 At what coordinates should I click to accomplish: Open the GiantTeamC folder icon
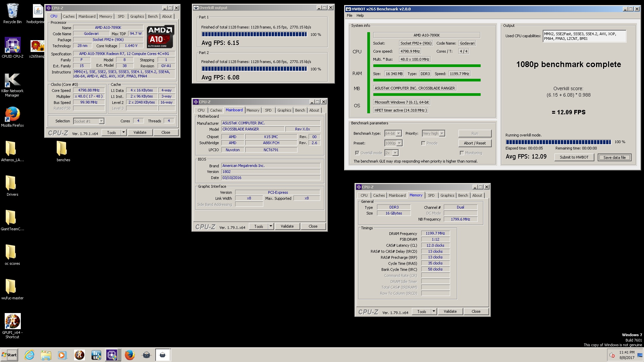pos(12,220)
